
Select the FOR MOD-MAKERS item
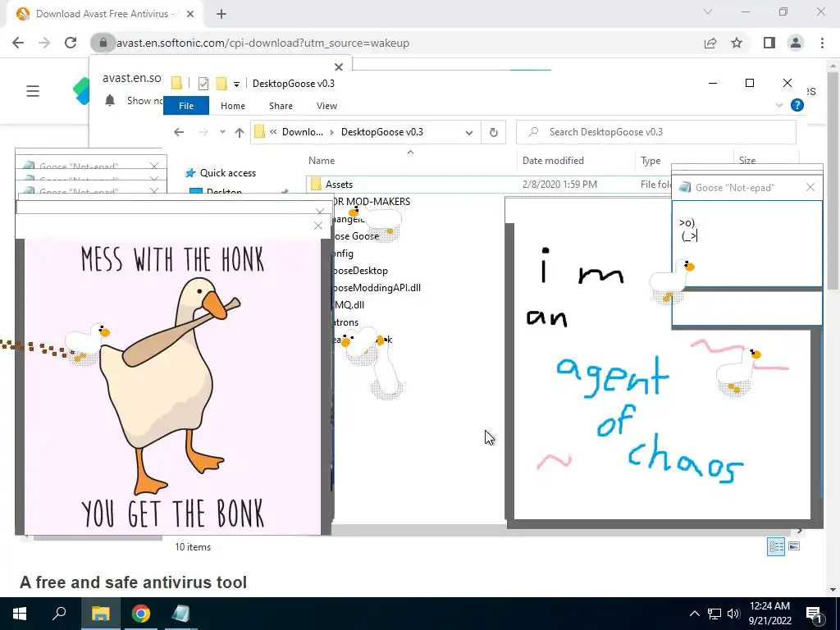[x=372, y=202]
